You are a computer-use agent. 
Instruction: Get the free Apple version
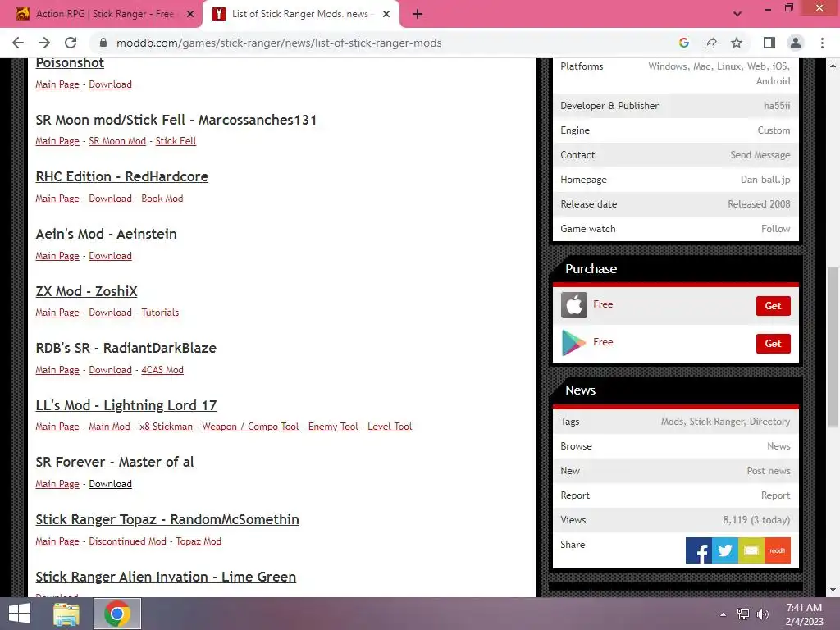point(773,306)
